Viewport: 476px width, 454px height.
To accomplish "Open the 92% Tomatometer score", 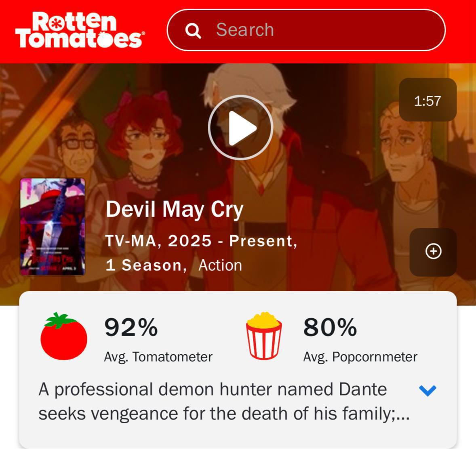I will [131, 327].
